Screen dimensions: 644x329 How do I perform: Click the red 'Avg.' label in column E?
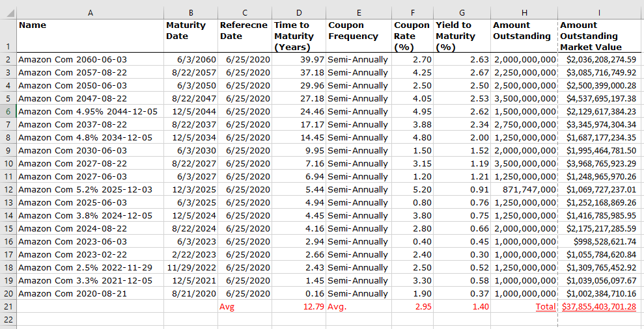[x=359, y=306]
